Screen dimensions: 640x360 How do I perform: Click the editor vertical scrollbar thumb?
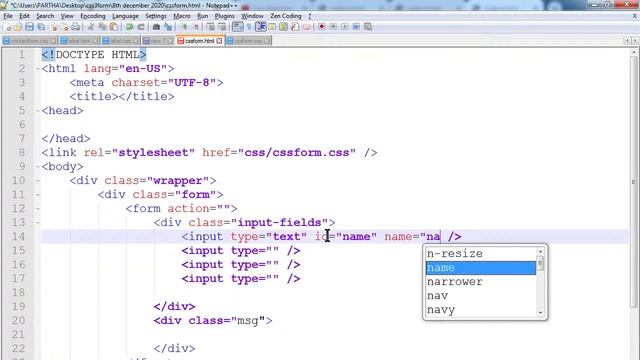click(x=634, y=182)
